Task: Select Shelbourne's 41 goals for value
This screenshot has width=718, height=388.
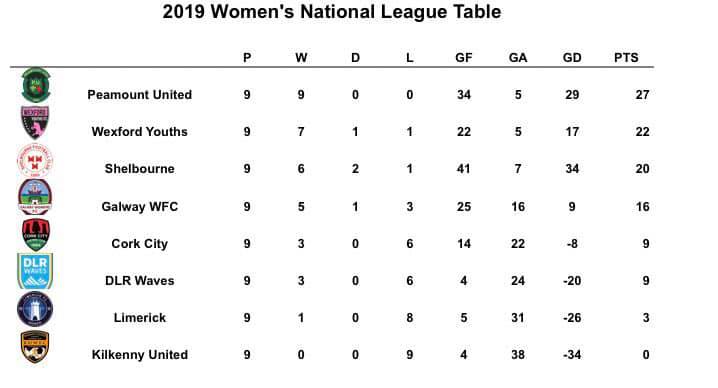Action: [463, 169]
